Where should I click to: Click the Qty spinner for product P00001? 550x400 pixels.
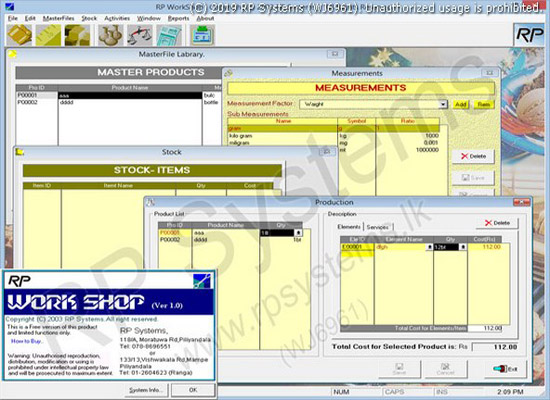(x=298, y=233)
